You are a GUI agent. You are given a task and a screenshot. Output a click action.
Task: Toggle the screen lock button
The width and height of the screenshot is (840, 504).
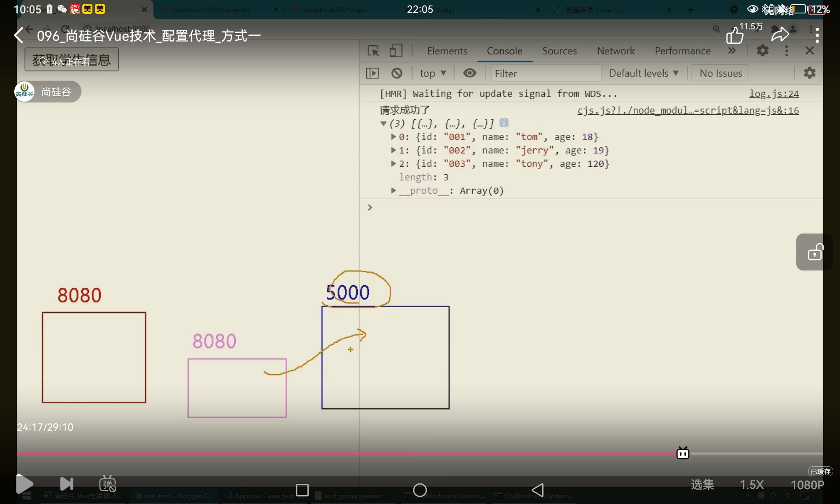[815, 252]
